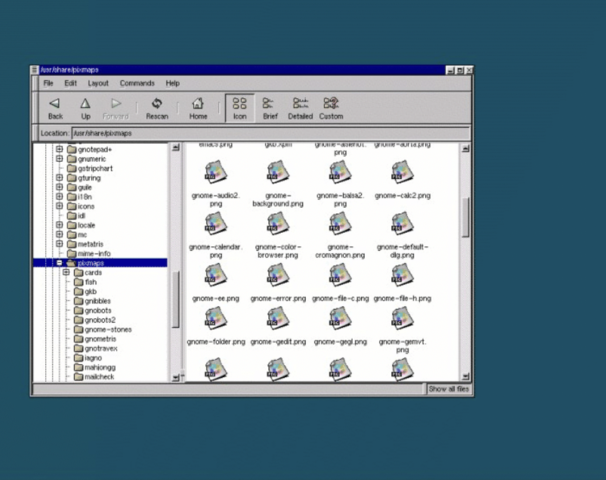Screen dimensions: 606x480
Task: Go to the Home directory
Action: [198, 109]
